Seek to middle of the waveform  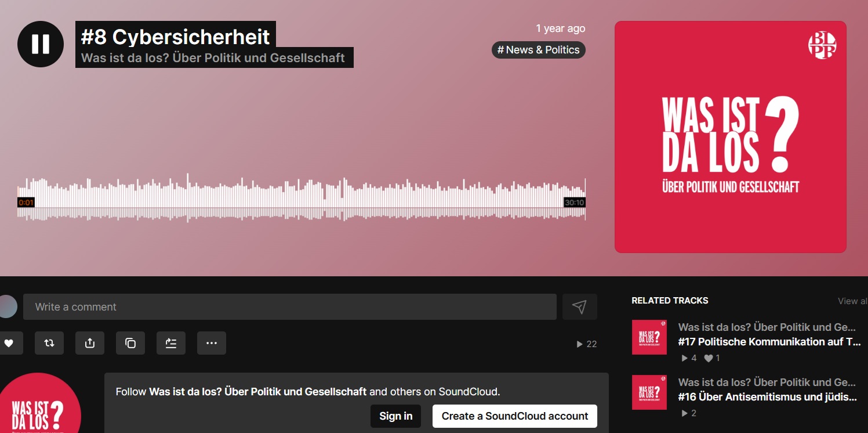(301, 197)
